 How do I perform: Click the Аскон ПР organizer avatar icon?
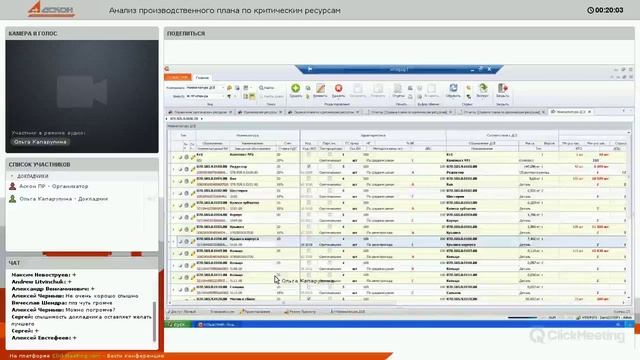[x=13, y=186]
